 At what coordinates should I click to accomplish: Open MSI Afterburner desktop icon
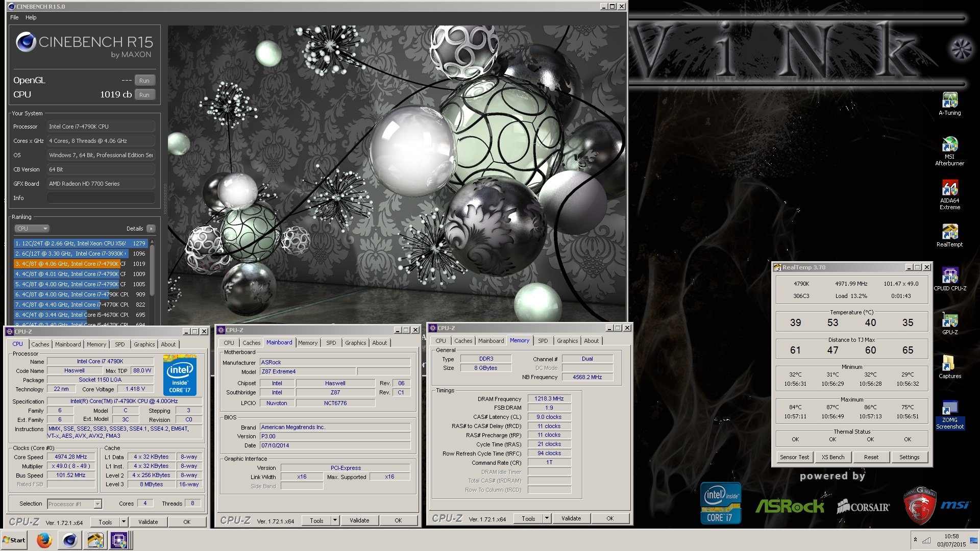949,151
